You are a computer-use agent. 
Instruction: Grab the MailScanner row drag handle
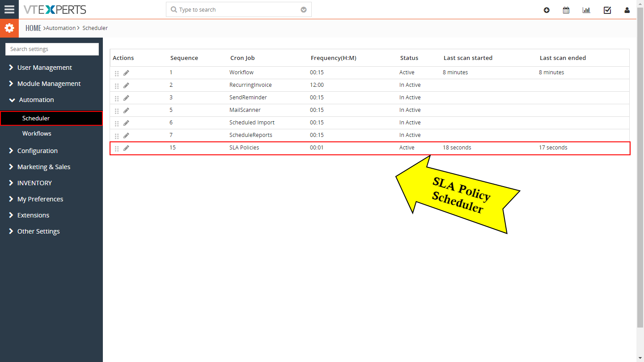(117, 111)
